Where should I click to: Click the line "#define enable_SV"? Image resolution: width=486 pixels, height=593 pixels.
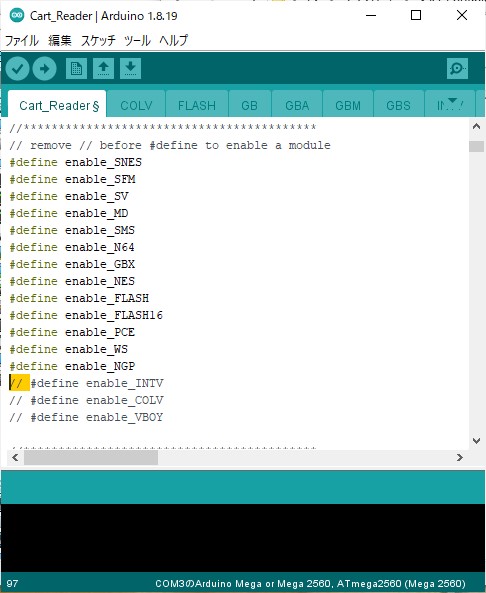click(69, 196)
